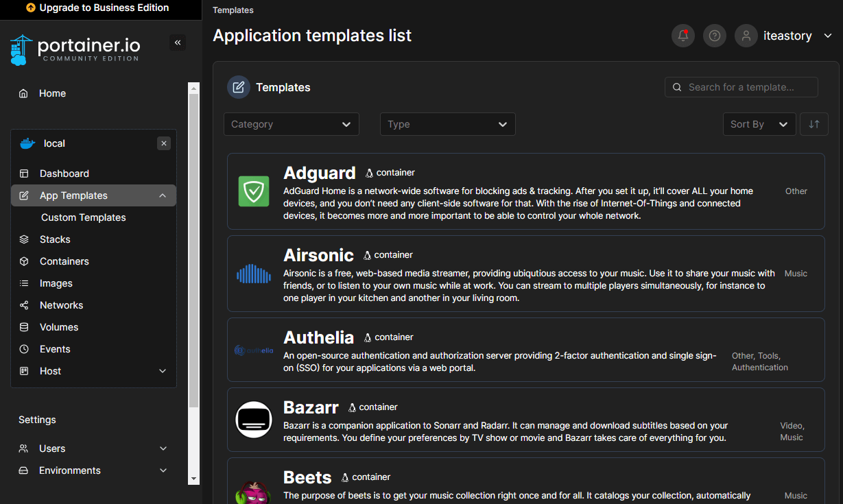Collapse the sidebar with double-chevron icon

pyautogui.click(x=178, y=43)
